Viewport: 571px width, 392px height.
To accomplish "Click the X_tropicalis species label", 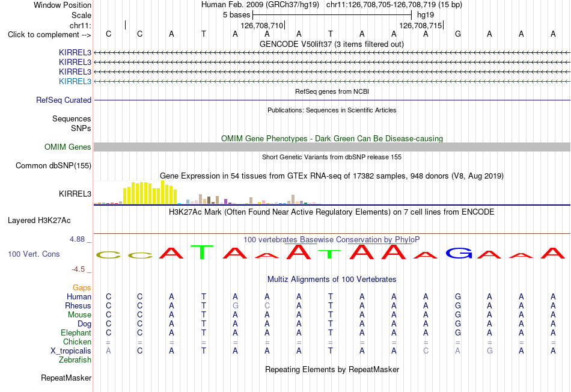I will click(x=71, y=351).
